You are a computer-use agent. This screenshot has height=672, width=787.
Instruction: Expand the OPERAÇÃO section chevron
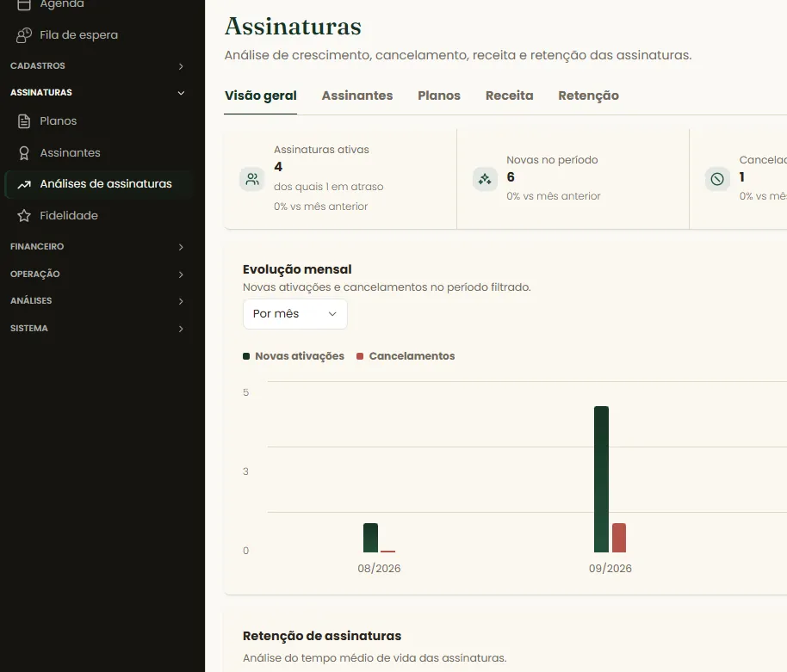click(x=181, y=274)
